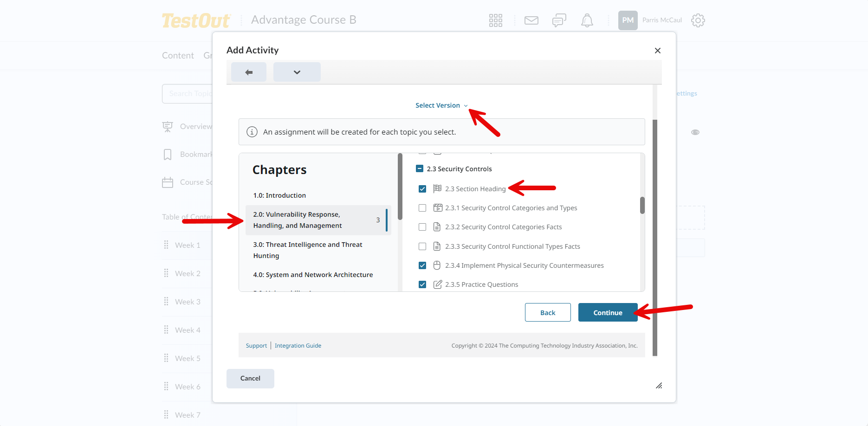Click the drag handle icon for Week 1
This screenshot has height=426, width=868.
pyautogui.click(x=166, y=245)
